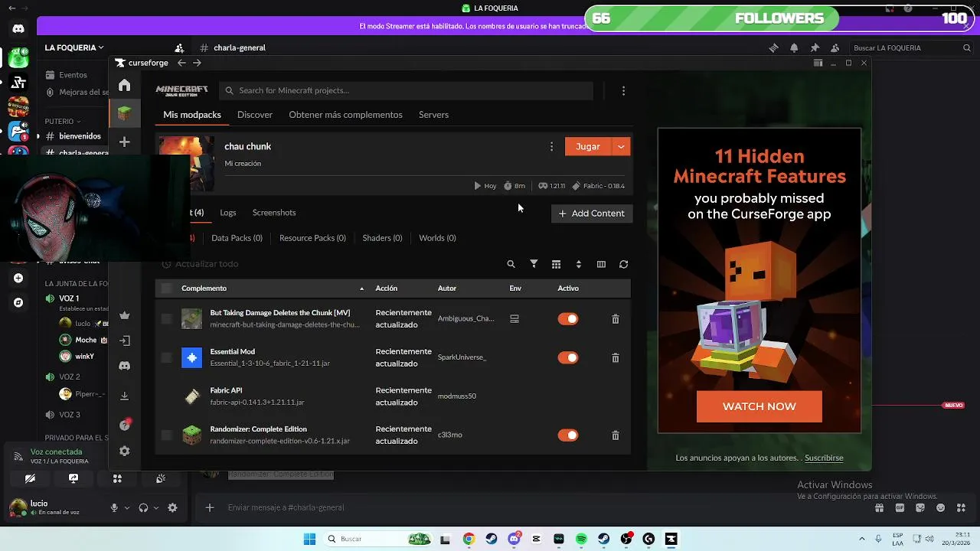
Task: Search within installed mods using magnifier icon
Action: pos(511,264)
